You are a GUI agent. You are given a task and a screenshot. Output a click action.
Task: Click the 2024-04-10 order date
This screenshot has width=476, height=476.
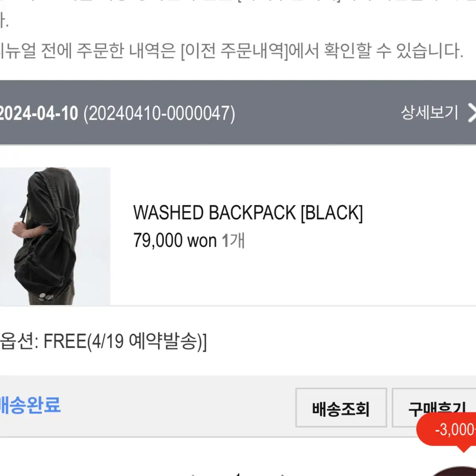(39, 113)
